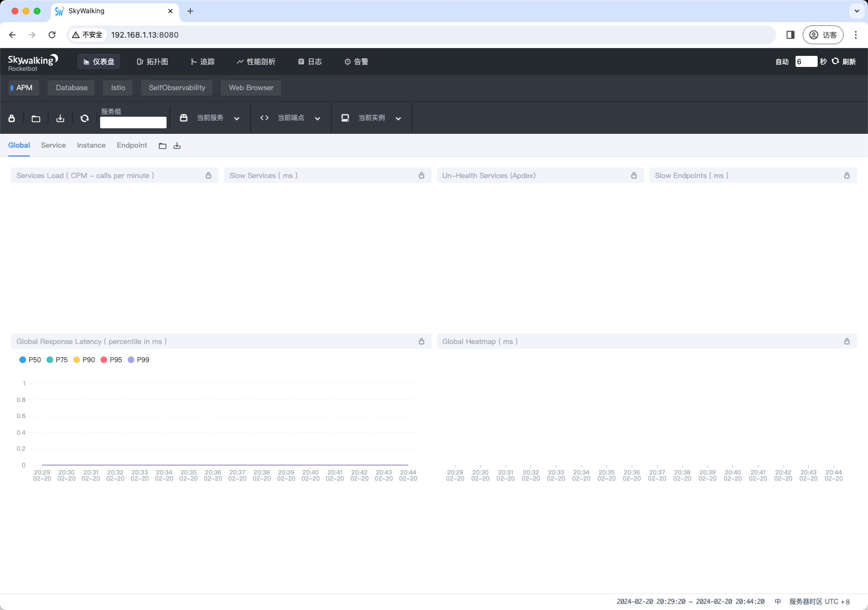868x610 pixels.
Task: Click the 服务器时区 UTC +8 setting
Action: pyautogui.click(x=819, y=602)
